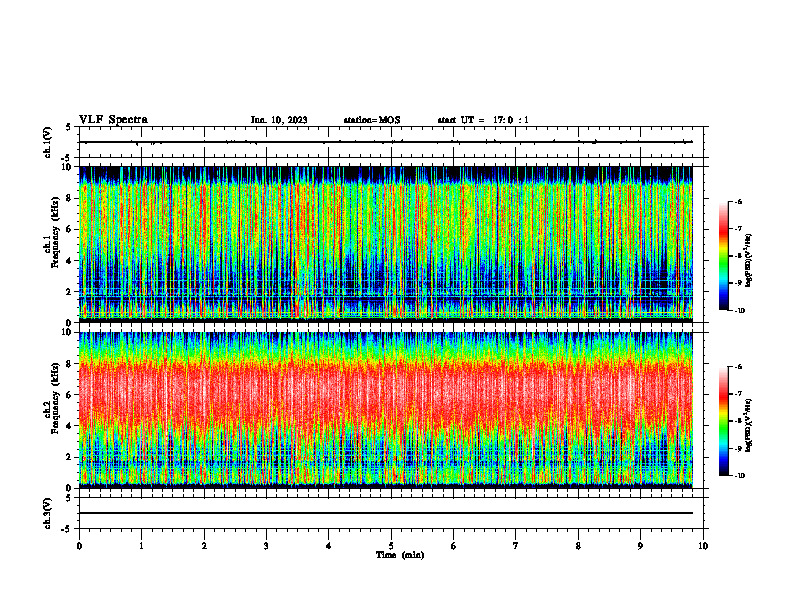Click the ch.1 color bar '-6' label

(x=739, y=201)
